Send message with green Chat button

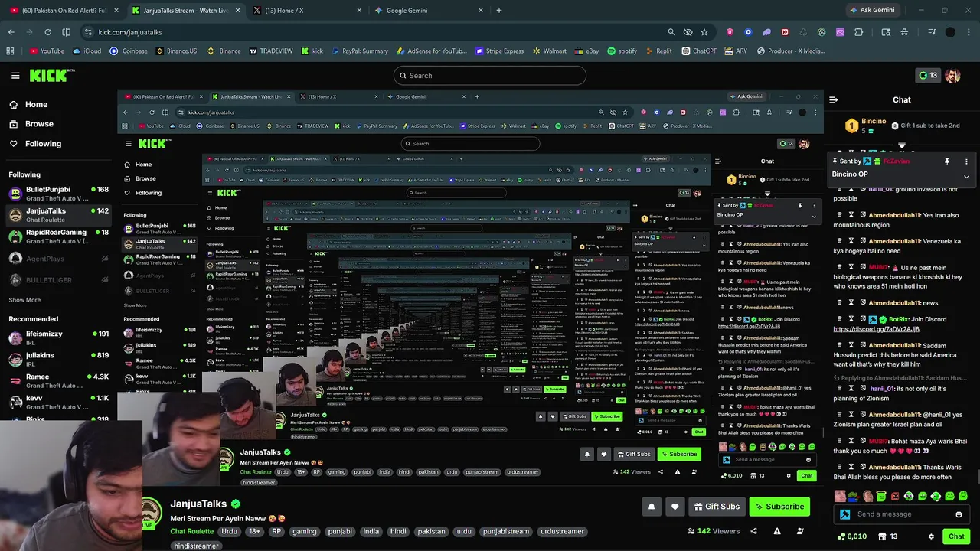956,536
